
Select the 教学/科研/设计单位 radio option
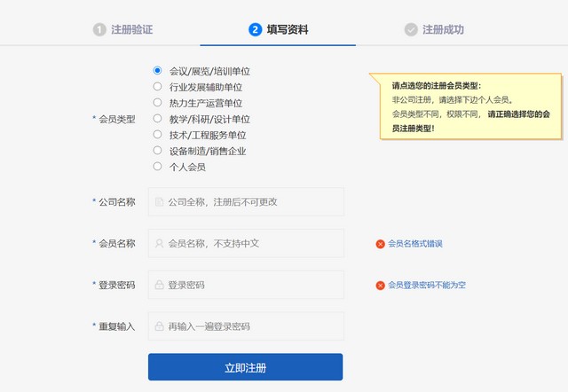157,118
